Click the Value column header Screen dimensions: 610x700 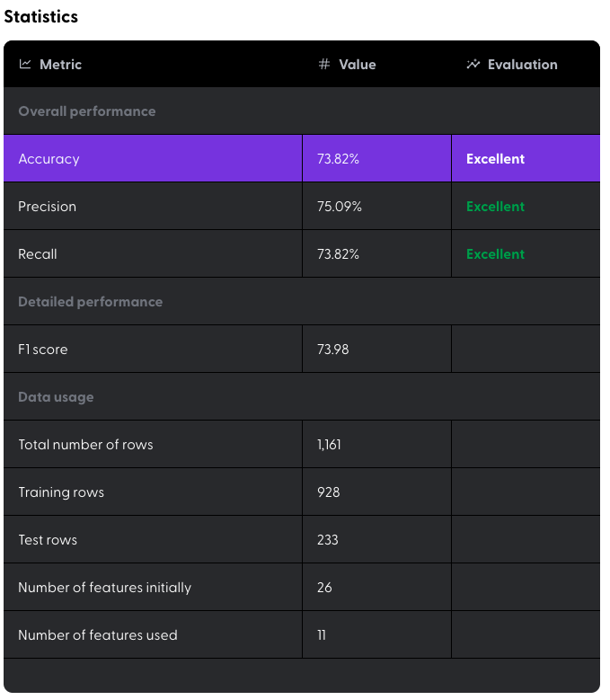coord(358,65)
